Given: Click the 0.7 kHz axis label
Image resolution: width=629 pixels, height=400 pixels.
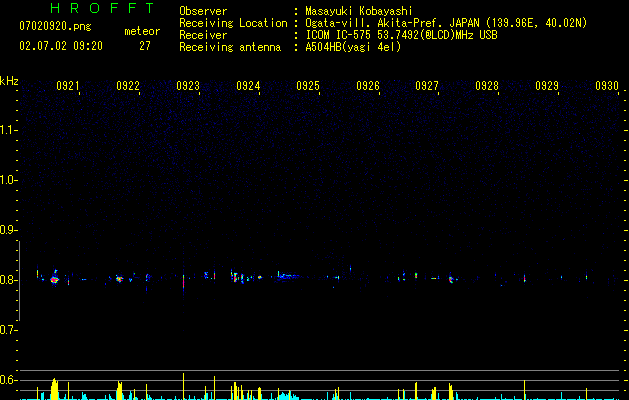Looking at the screenshot, I should click(x=6, y=330).
